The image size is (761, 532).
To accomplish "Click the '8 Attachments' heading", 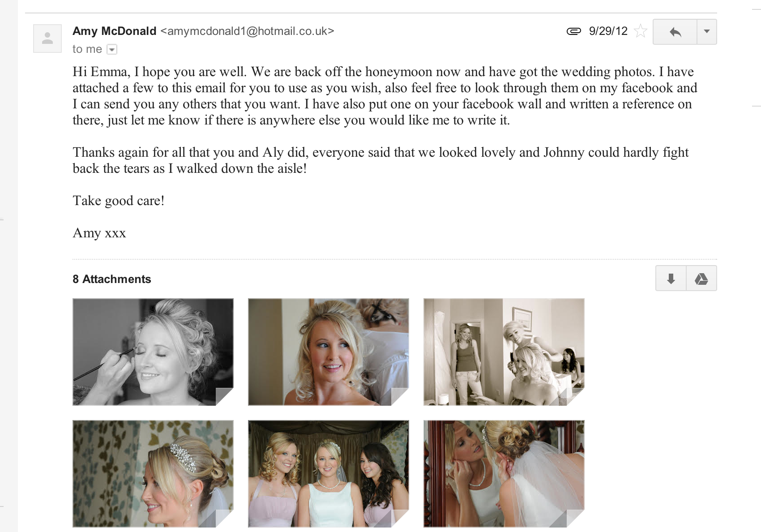I will point(112,279).
